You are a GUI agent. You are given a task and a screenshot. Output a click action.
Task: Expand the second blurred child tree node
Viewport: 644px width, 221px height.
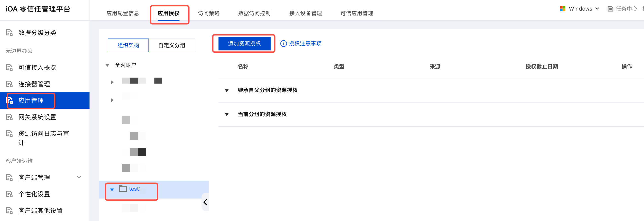pos(112,100)
